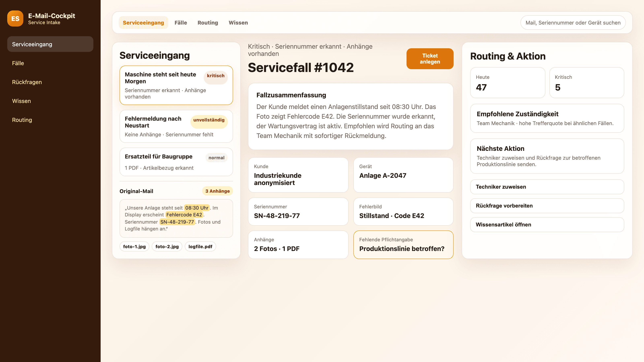Click the 'Original-Mail' label
The width and height of the screenshot is (644, 362).
point(136,191)
